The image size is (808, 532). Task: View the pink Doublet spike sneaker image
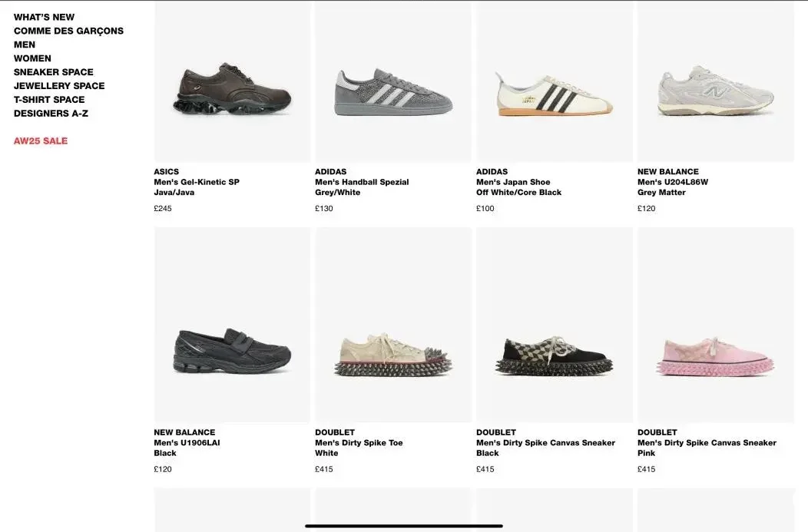coord(715,357)
